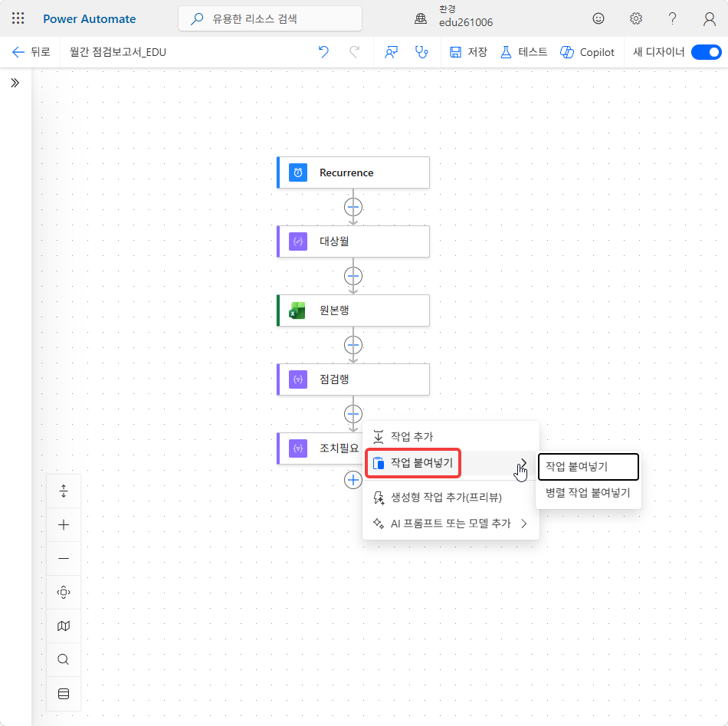
Task: Focus the 유용한 리소스 검색 search box
Action: 271,18
